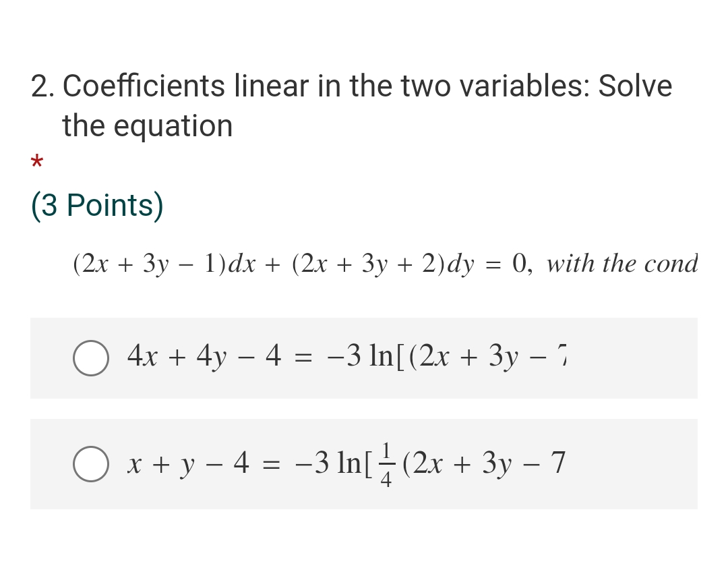This screenshot has height=572, width=728.
Task: Select the bottom answer choice row
Action: coord(364,464)
